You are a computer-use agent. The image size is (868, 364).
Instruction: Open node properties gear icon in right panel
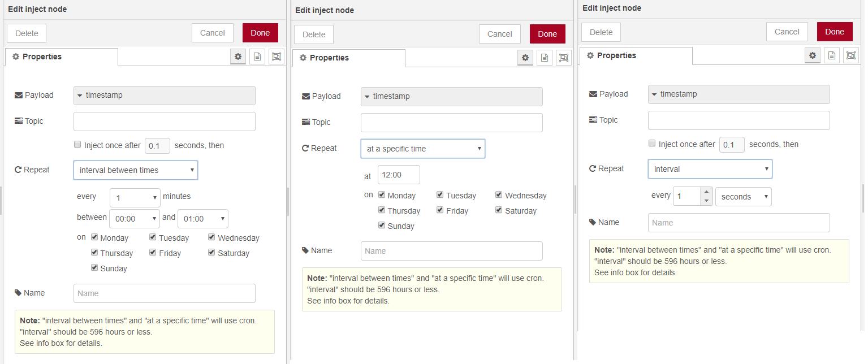(813, 55)
